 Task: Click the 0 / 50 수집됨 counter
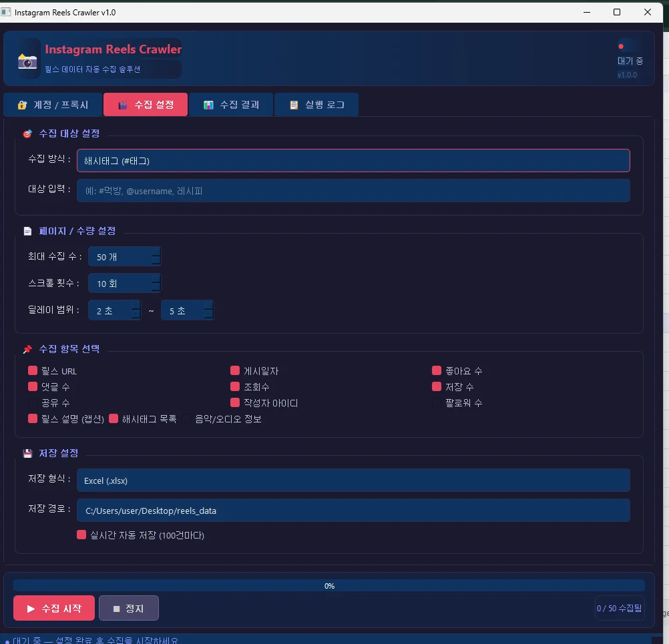click(x=619, y=608)
